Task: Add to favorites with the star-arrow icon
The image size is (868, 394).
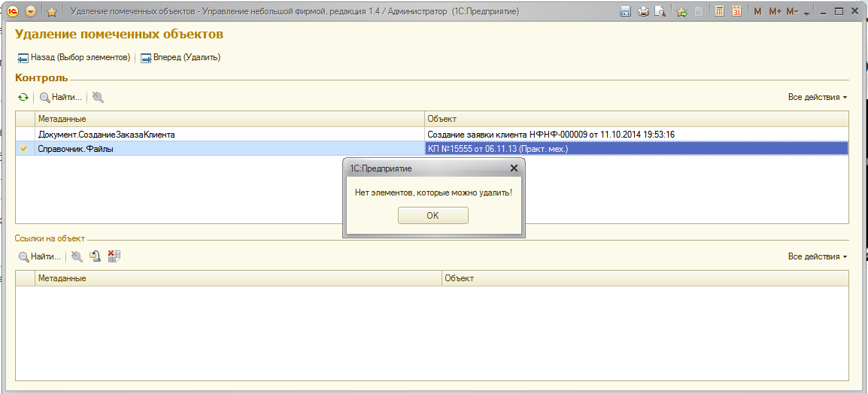Action: click(x=681, y=12)
